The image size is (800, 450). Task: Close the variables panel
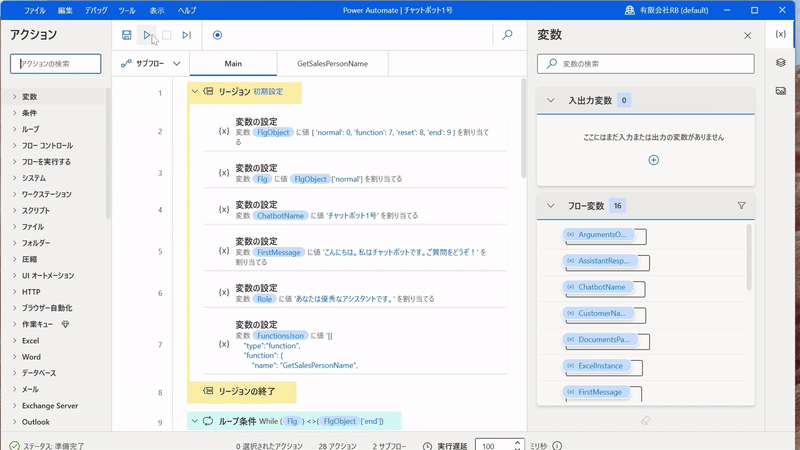pos(747,36)
